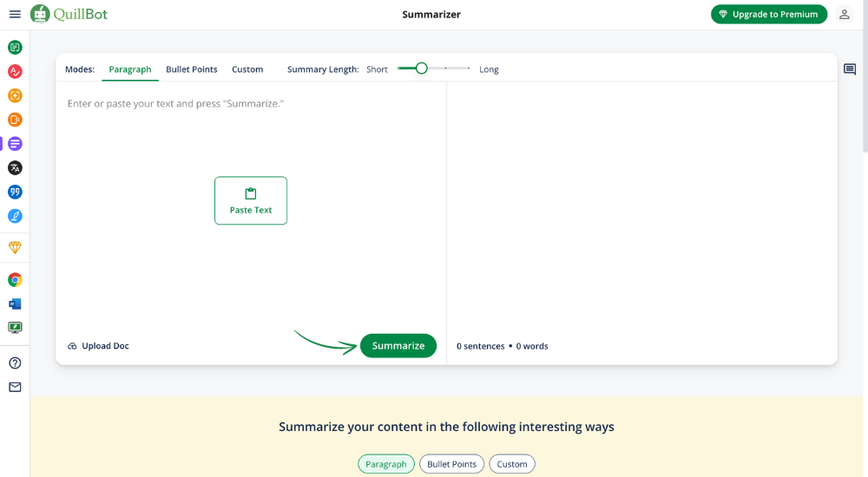This screenshot has width=868, height=477.
Task: Switch to Bullet Points mode tab
Action: (x=192, y=69)
